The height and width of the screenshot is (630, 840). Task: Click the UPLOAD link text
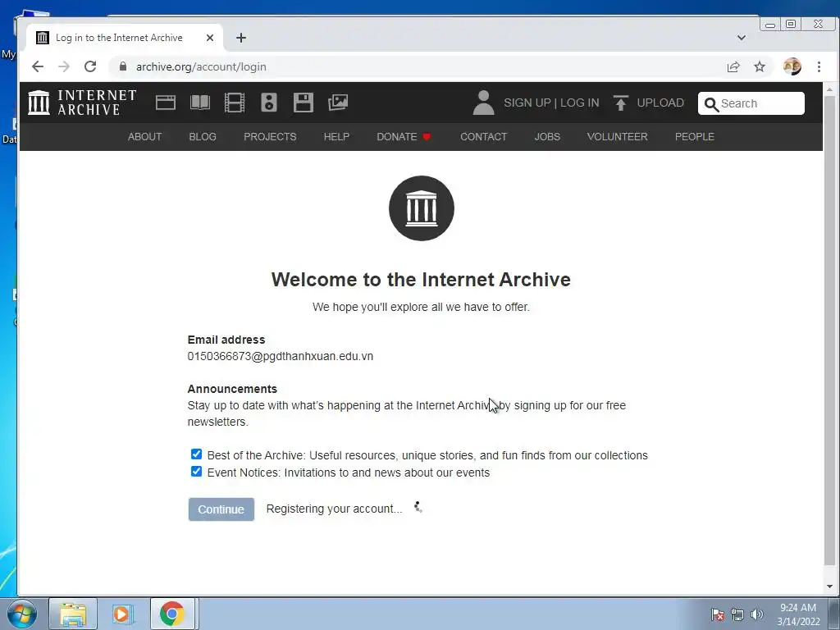pyautogui.click(x=660, y=103)
